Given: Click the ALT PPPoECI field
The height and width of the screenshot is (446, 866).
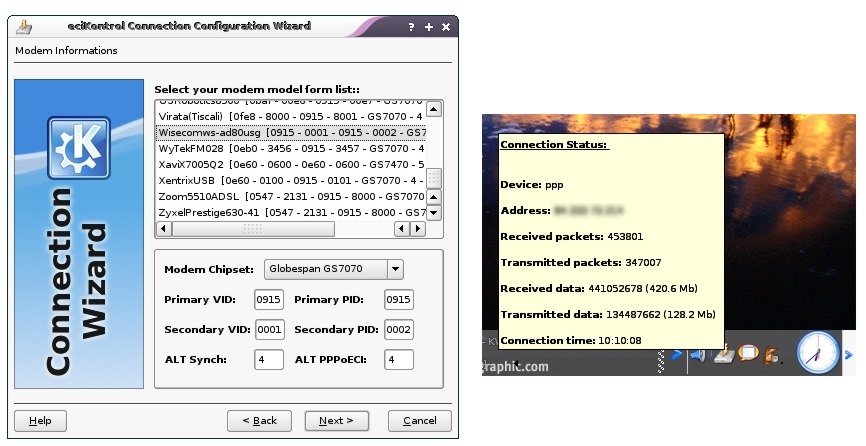Looking at the screenshot, I should [398, 359].
